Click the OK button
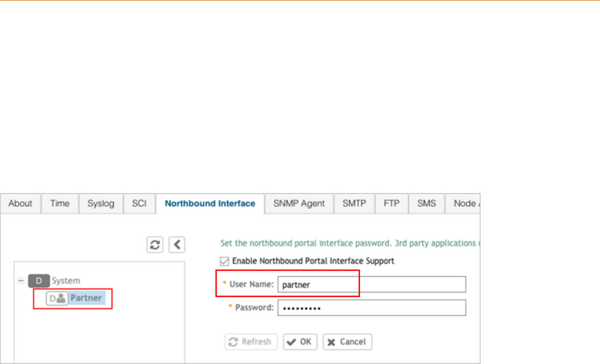Image resolution: width=600 pixels, height=364 pixels. [300, 342]
